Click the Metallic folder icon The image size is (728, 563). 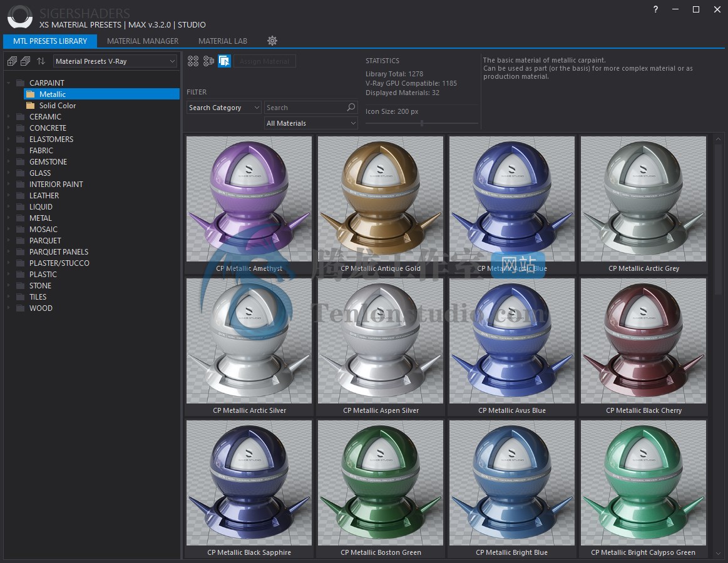[31, 94]
